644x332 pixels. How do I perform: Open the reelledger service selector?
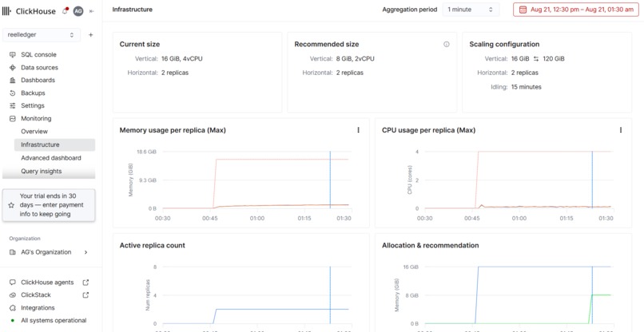42,35
